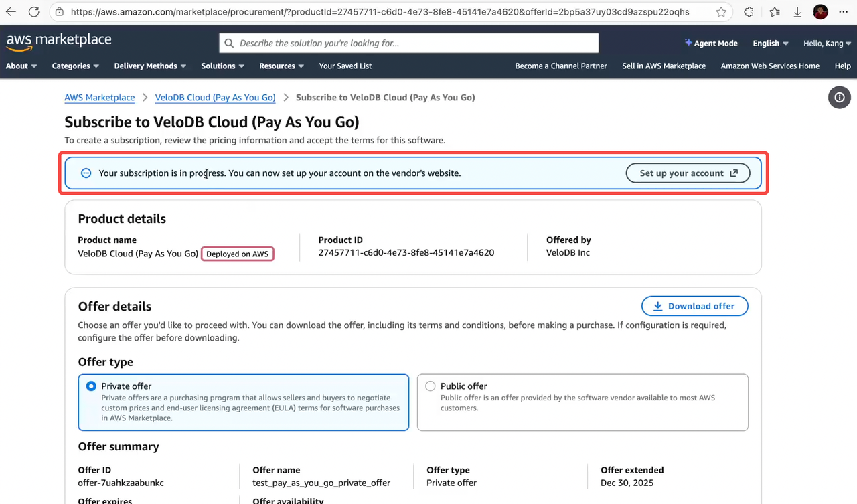This screenshot has height=504, width=857.
Task: Focus the marketplace search input field
Action: [408, 43]
